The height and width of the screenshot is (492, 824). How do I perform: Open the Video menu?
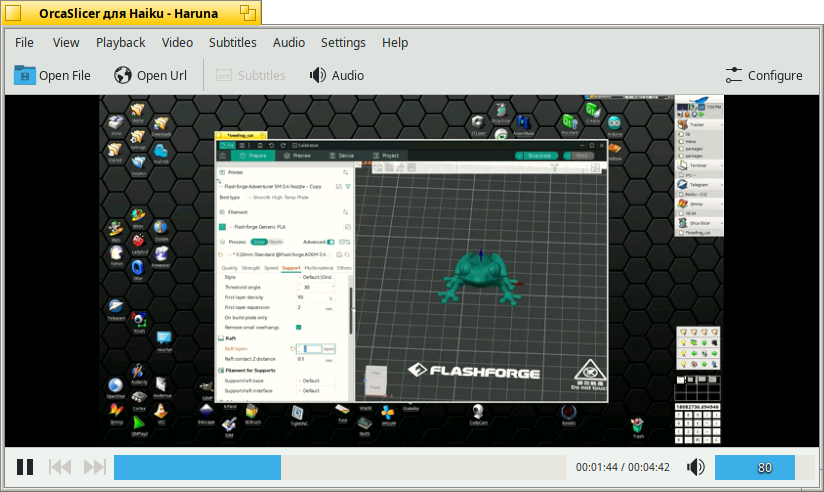coord(177,43)
